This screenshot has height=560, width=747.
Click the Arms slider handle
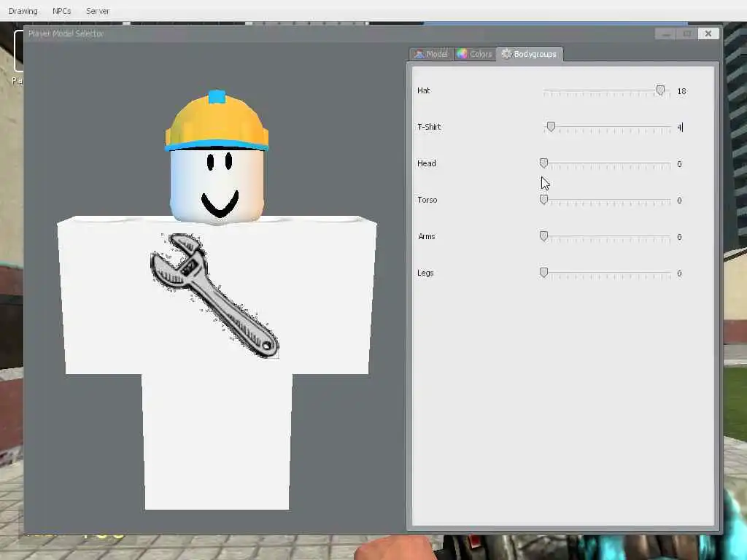point(543,236)
